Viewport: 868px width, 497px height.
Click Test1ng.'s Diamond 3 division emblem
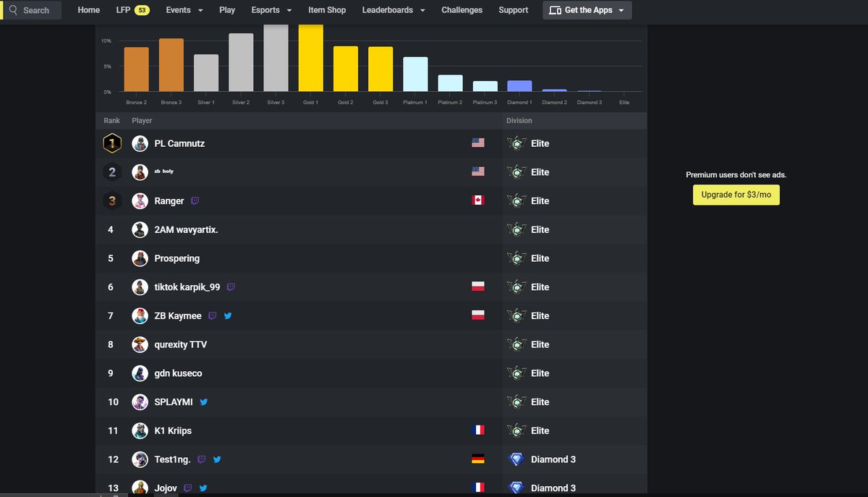coord(516,459)
